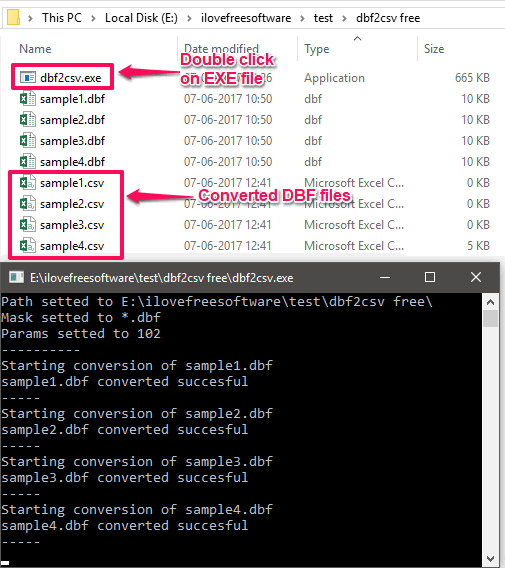Sort files by Size column header
Image resolution: width=505 pixels, height=568 pixels.
434,49
